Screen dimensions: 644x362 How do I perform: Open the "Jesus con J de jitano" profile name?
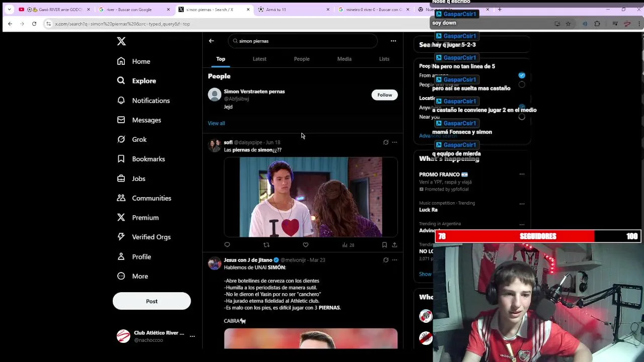point(248,260)
